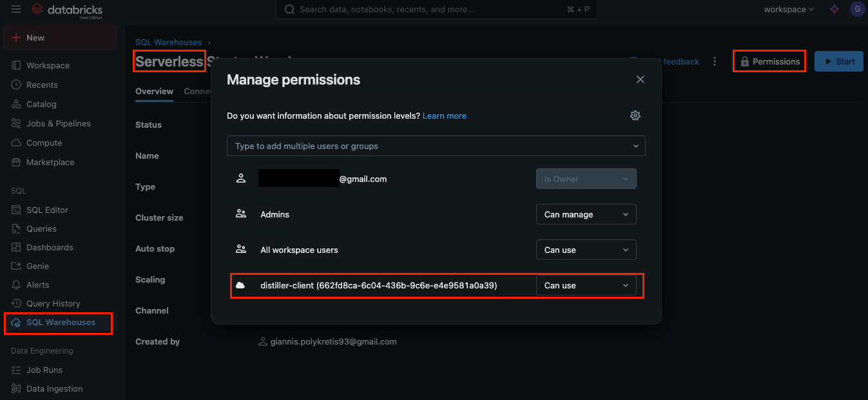Click the Manage permissions dialog title
Screen dimensions: 868x400
pos(293,79)
